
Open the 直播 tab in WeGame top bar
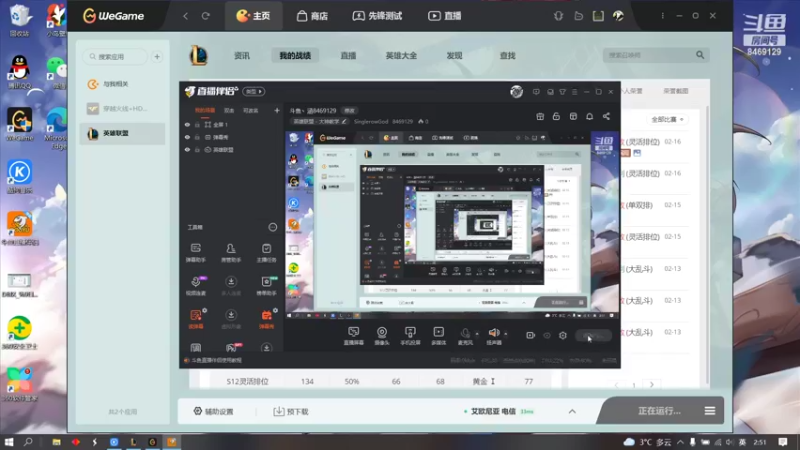click(444, 16)
